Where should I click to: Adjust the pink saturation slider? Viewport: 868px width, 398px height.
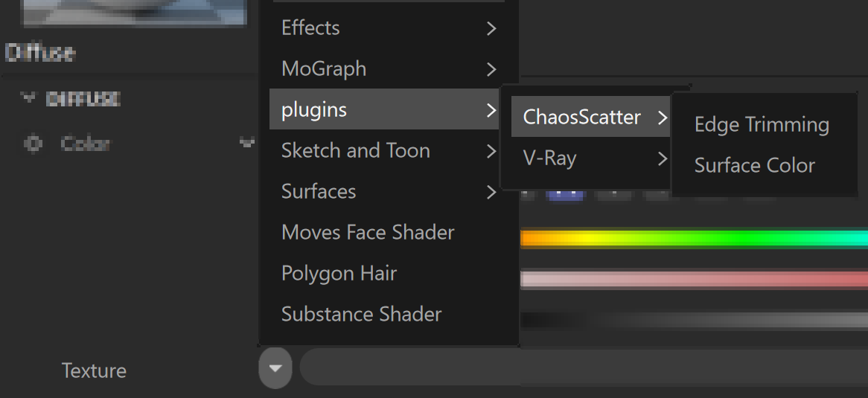click(x=695, y=279)
